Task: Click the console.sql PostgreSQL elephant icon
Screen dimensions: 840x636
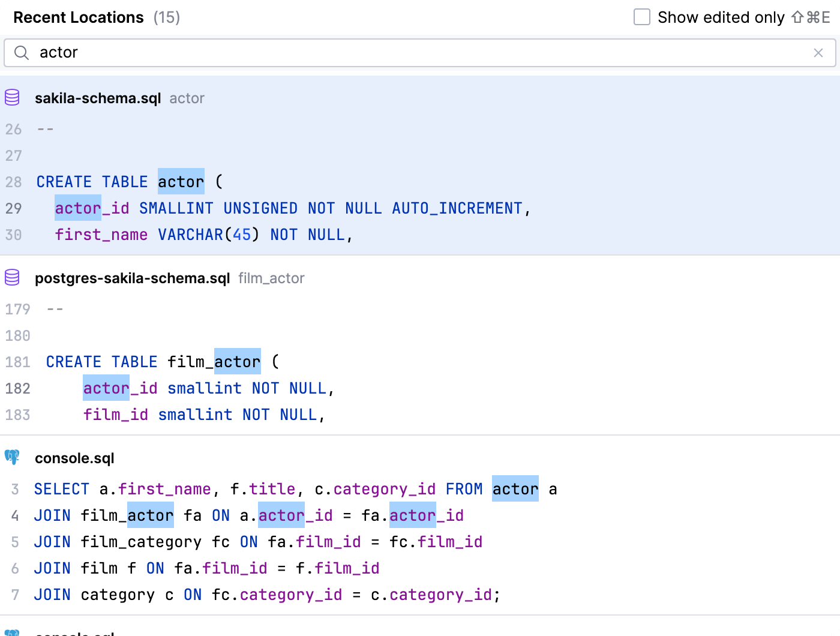Action: (12, 457)
